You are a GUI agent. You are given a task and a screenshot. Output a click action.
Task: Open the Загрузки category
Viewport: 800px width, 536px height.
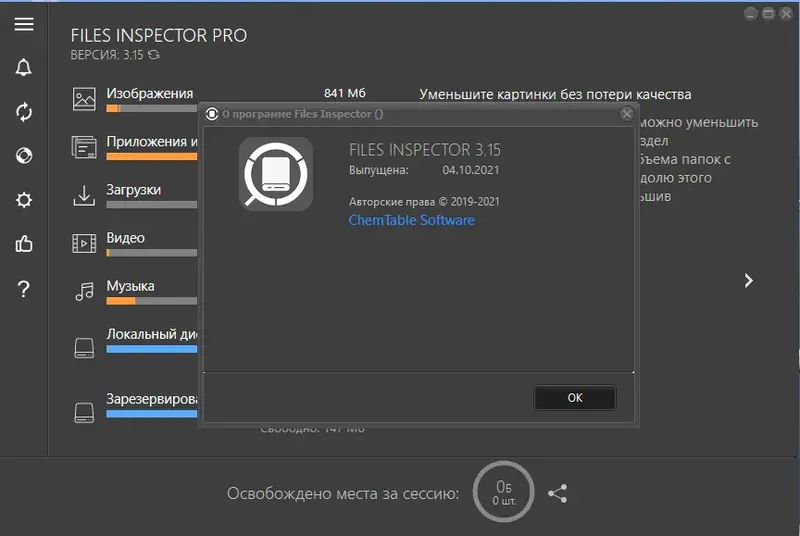coord(134,190)
